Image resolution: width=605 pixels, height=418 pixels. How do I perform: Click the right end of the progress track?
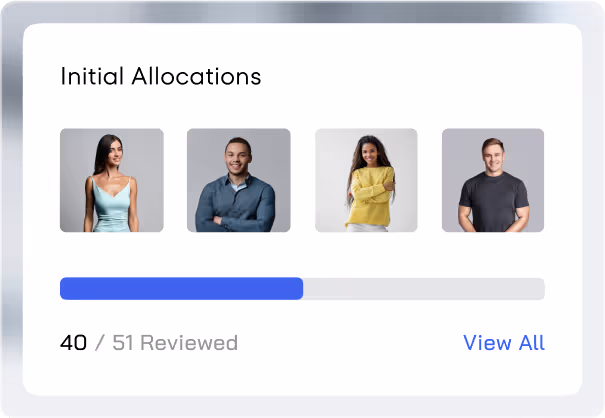(x=539, y=288)
